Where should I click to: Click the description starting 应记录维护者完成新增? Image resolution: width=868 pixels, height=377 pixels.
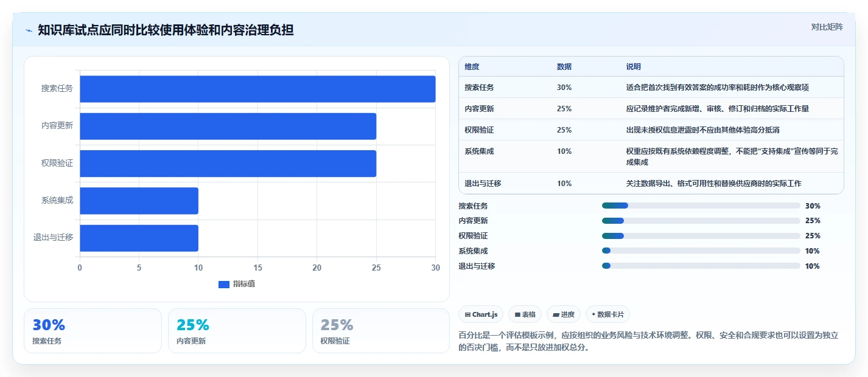[x=718, y=109]
